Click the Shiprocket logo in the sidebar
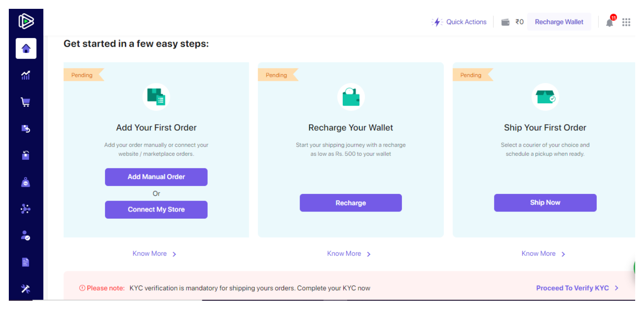 pos(26,21)
